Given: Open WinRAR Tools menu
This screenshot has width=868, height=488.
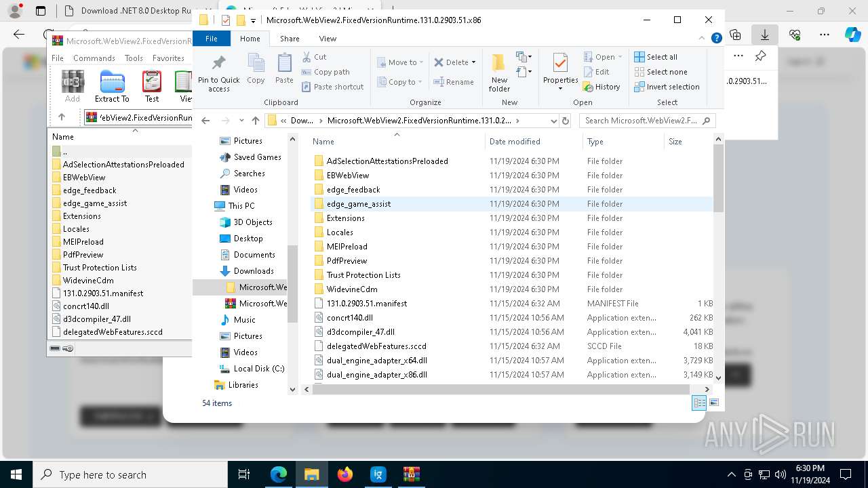Looking at the screenshot, I should click(x=134, y=58).
